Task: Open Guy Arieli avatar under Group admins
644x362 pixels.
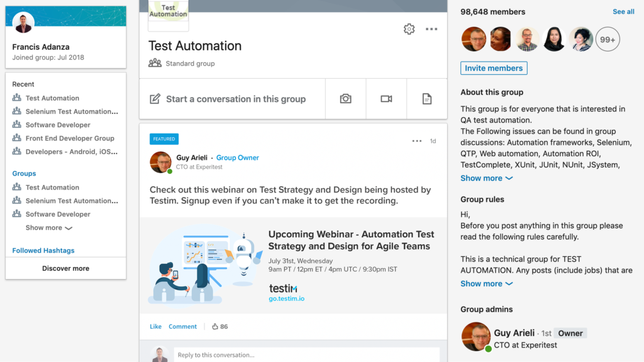Action: pyautogui.click(x=476, y=336)
